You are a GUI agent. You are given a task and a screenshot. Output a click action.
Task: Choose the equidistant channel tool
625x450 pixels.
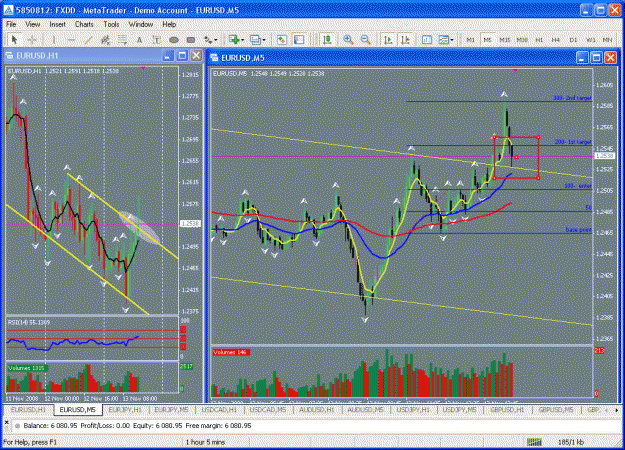coord(105,39)
